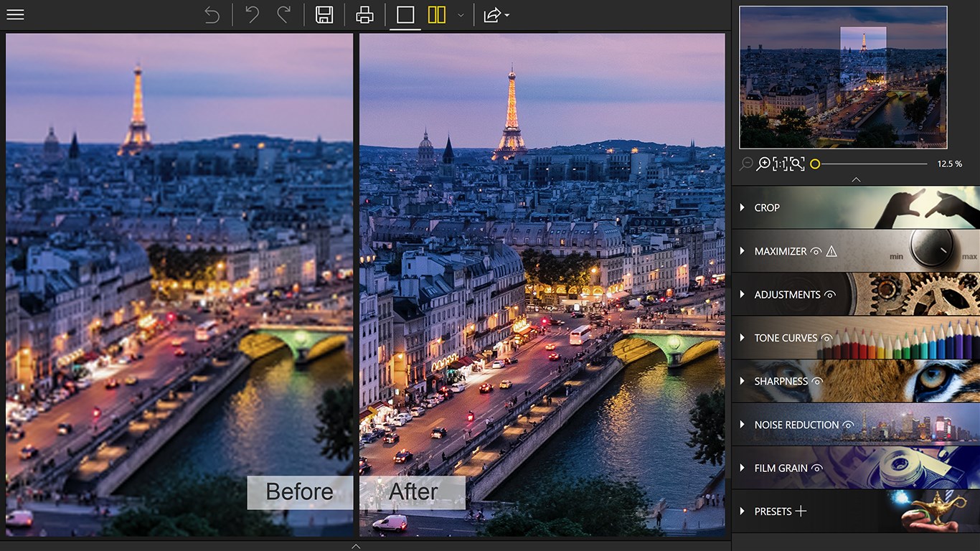The height and width of the screenshot is (551, 980).
Task: Click the zoom slider handle
Action: tap(815, 164)
